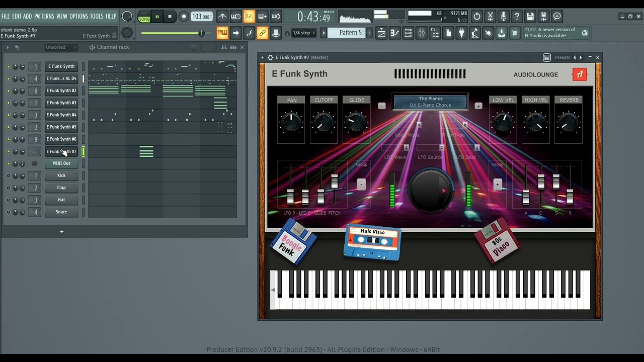Select the E Funk Synth #3 channel button

(x=61, y=103)
